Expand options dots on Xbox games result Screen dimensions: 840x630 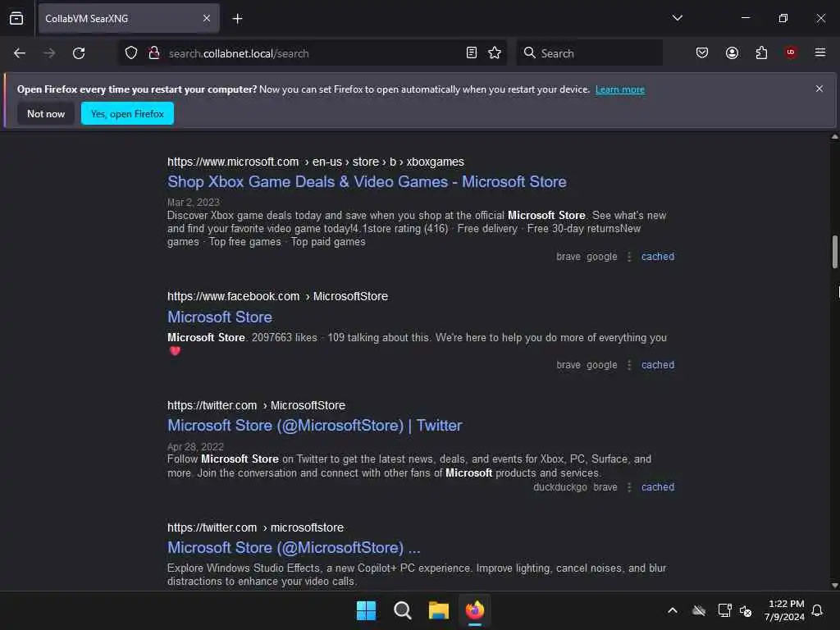pos(629,257)
